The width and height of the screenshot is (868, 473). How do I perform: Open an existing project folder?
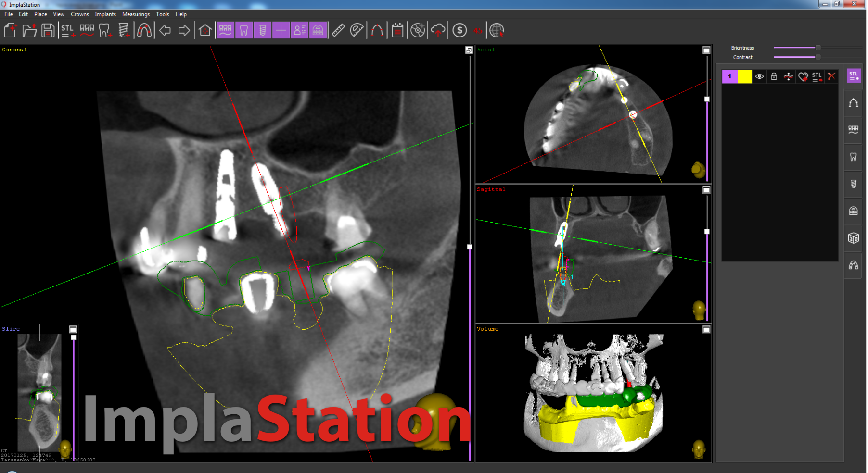pyautogui.click(x=29, y=31)
